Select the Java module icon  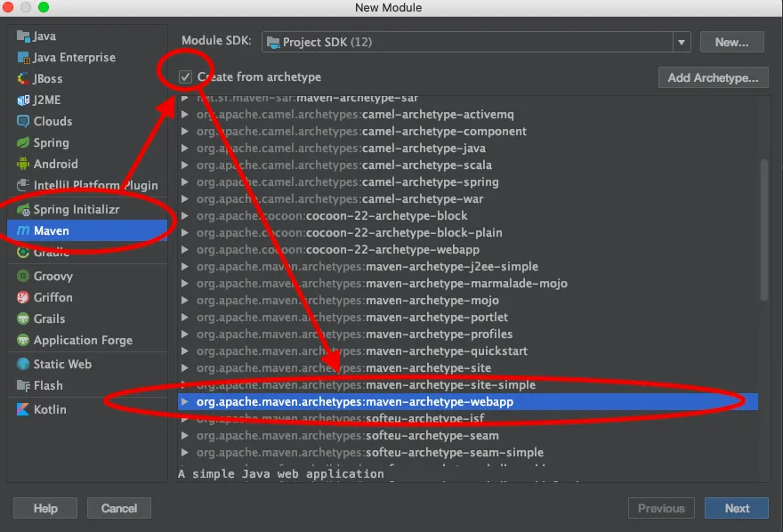pyautogui.click(x=23, y=36)
